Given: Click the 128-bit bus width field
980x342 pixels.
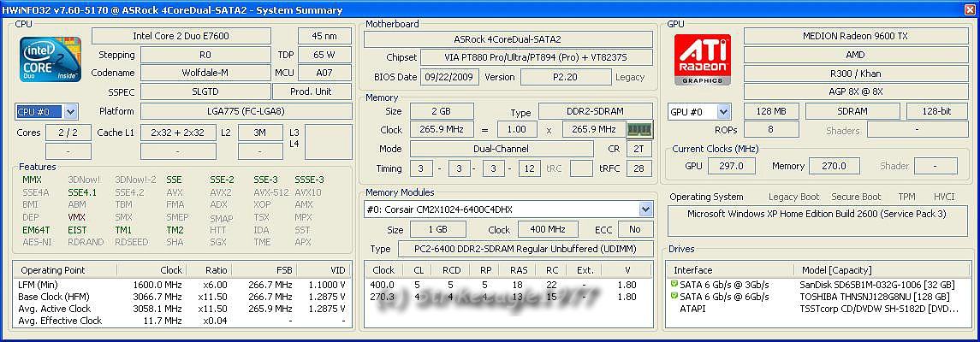Looking at the screenshot, I should pos(935,112).
